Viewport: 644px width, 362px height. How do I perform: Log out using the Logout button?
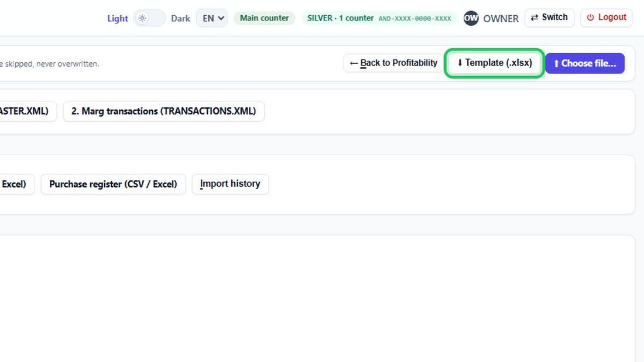click(x=606, y=18)
